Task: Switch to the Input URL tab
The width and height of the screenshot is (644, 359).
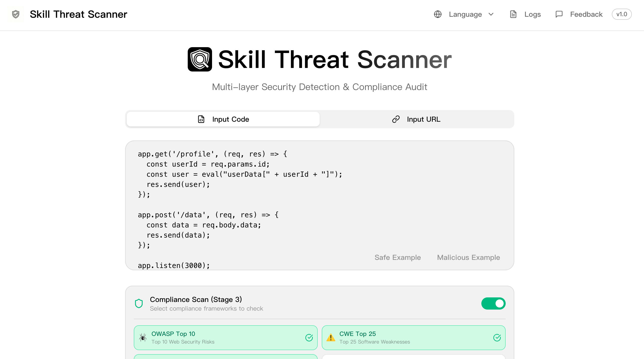Action: click(x=417, y=119)
